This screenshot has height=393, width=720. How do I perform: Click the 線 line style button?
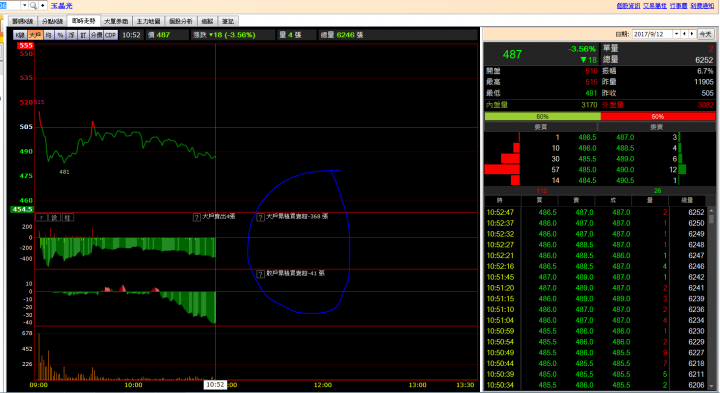pos(54,218)
